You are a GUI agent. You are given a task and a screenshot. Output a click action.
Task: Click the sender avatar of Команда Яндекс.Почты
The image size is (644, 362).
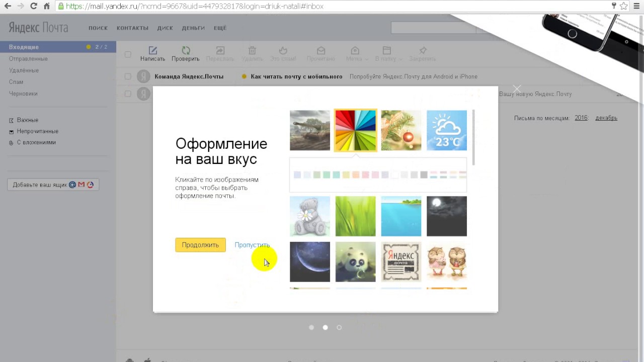(x=144, y=76)
